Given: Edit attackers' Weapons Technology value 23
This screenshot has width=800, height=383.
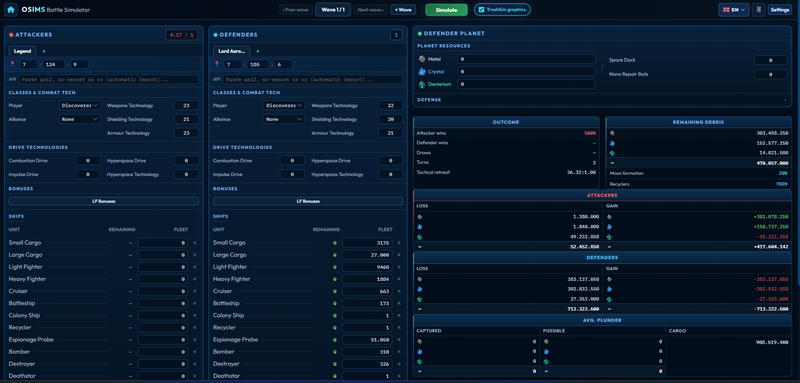Looking at the screenshot, I should [x=186, y=106].
